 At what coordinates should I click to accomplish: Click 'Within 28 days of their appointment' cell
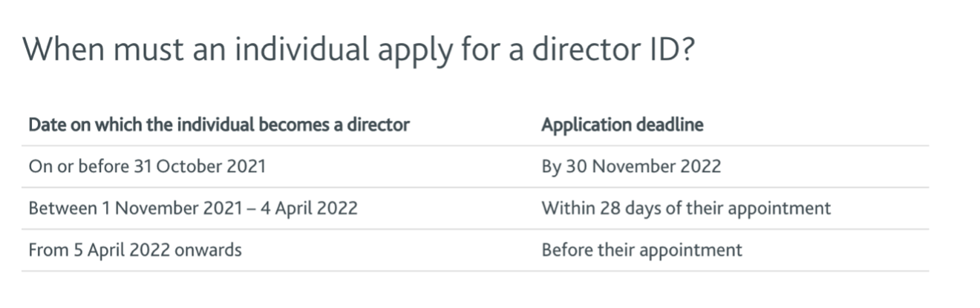tap(686, 208)
